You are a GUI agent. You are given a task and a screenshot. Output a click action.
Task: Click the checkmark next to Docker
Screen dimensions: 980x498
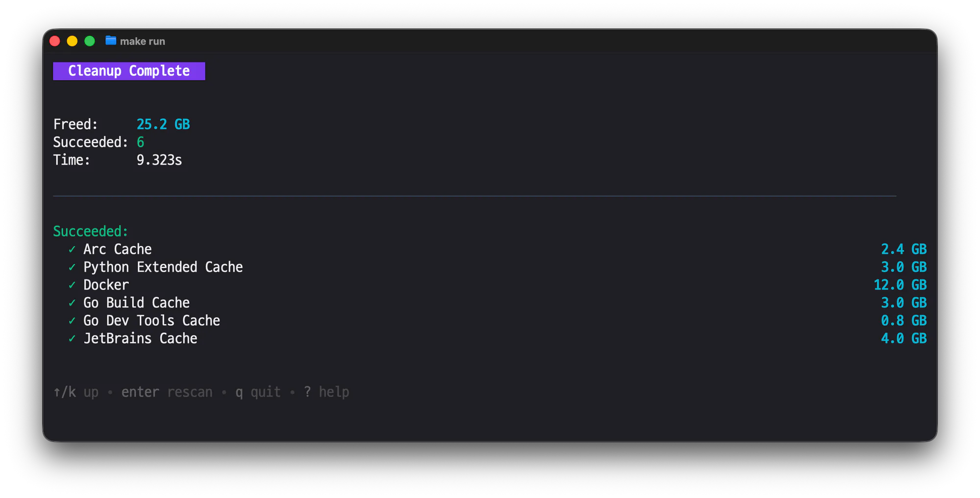click(x=72, y=285)
